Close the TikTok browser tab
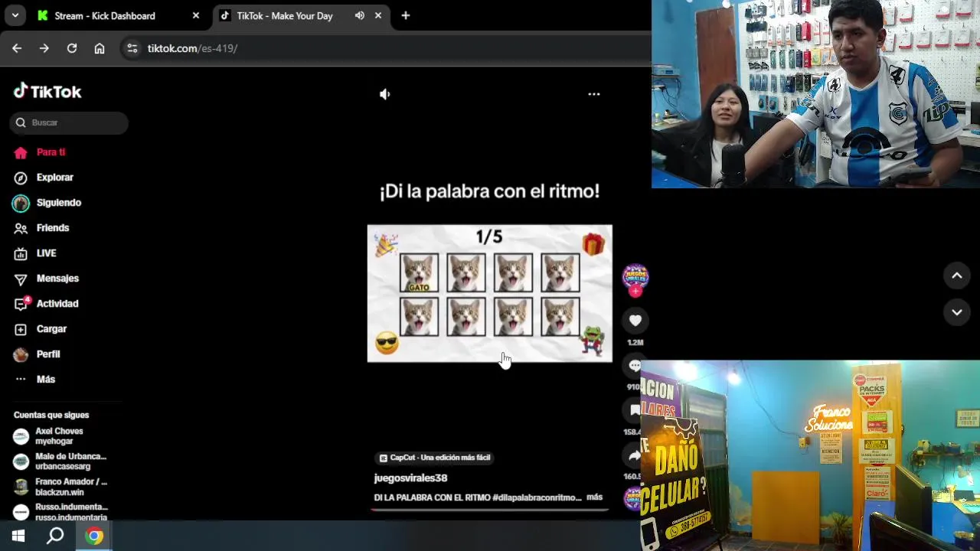 coord(378,15)
